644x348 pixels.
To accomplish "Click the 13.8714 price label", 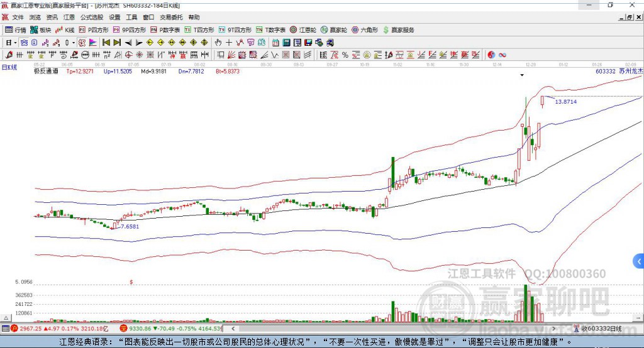I will coord(566,101).
